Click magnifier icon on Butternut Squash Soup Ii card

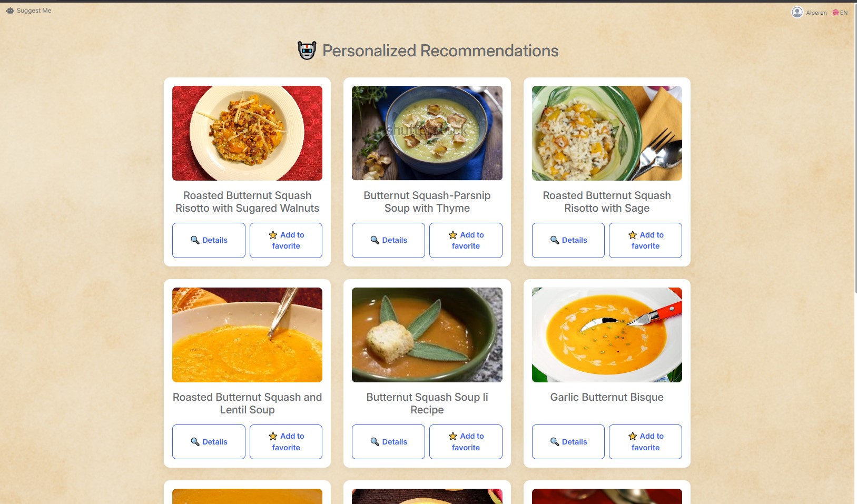[375, 442]
